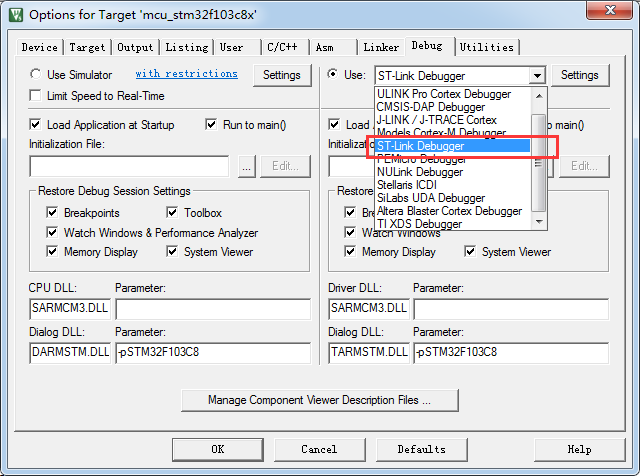
Task: Toggle the left Run to main() checkbox
Action: pyautogui.click(x=212, y=125)
